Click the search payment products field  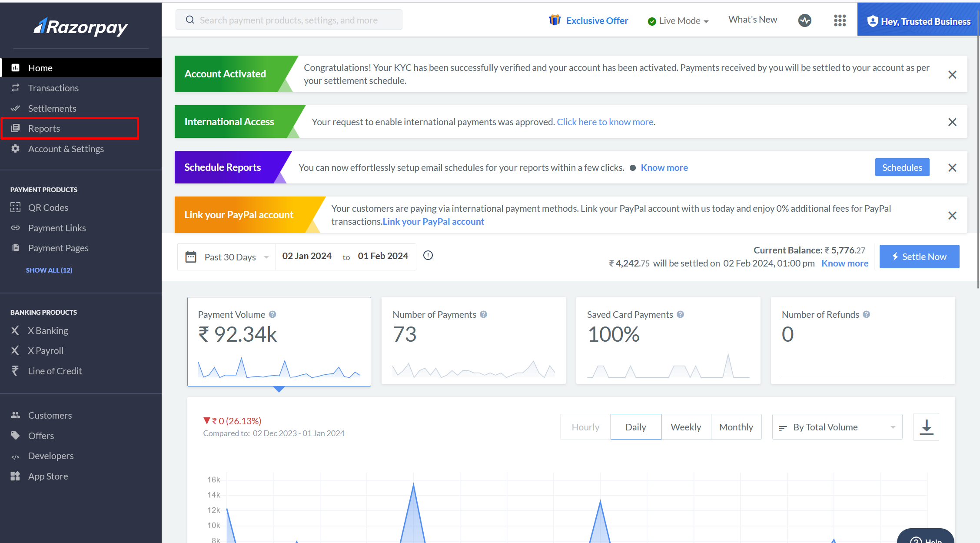(x=289, y=20)
